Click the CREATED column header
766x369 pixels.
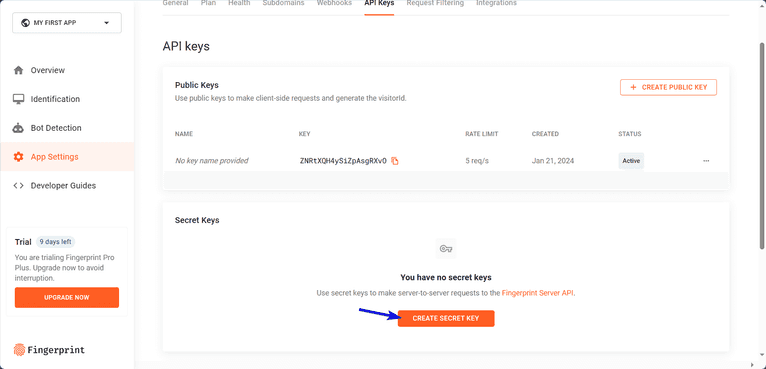pyautogui.click(x=545, y=134)
